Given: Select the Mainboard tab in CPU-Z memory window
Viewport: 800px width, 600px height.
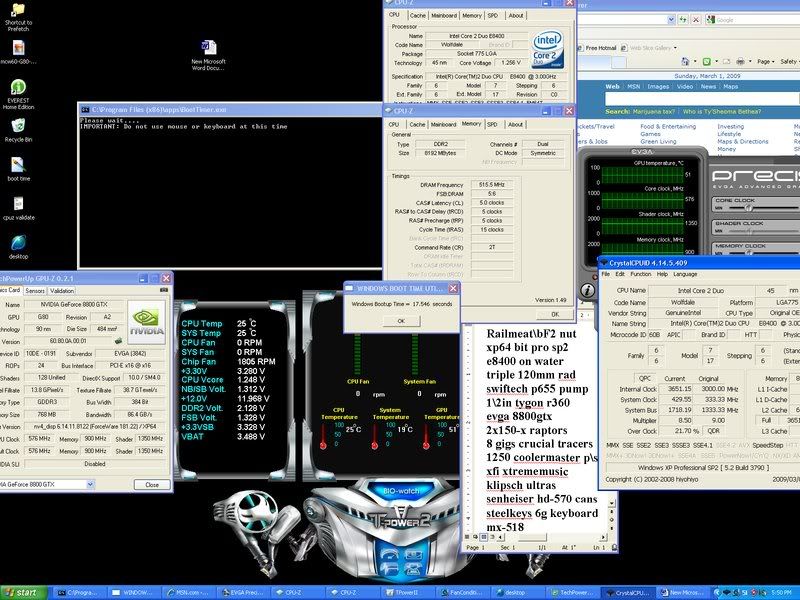Looking at the screenshot, I should tap(443, 124).
